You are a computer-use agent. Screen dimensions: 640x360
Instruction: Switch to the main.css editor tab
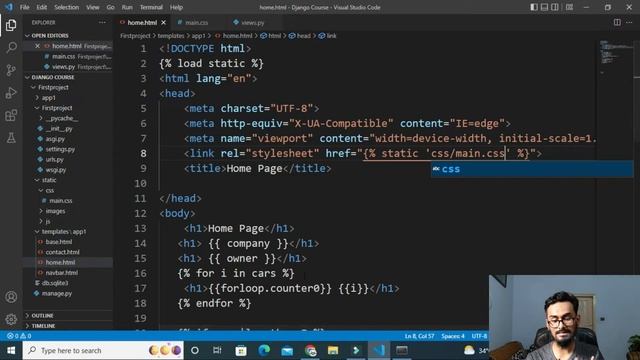(196, 23)
